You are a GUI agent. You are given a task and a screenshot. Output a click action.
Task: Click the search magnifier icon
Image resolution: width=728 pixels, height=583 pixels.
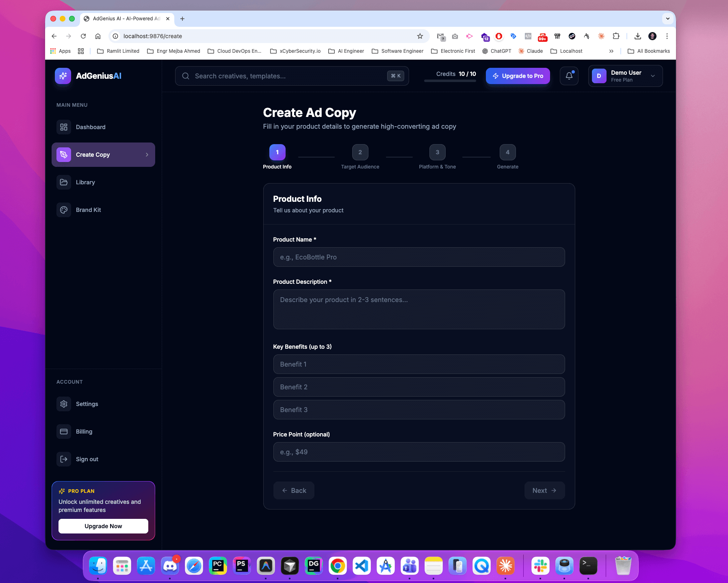point(186,76)
